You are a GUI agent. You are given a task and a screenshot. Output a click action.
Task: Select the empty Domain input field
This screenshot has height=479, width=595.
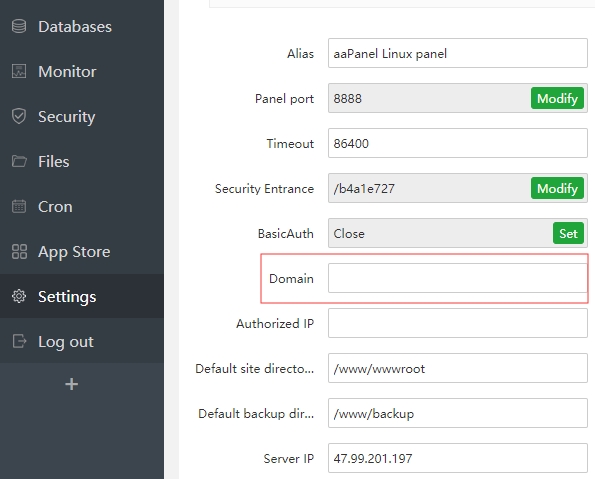click(458, 278)
